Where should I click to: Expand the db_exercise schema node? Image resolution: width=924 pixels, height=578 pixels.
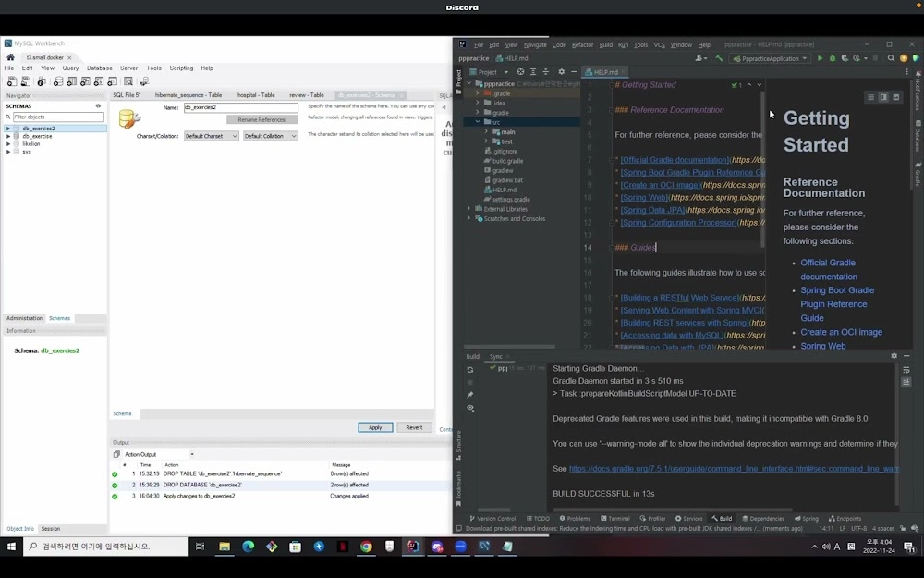[x=8, y=136]
